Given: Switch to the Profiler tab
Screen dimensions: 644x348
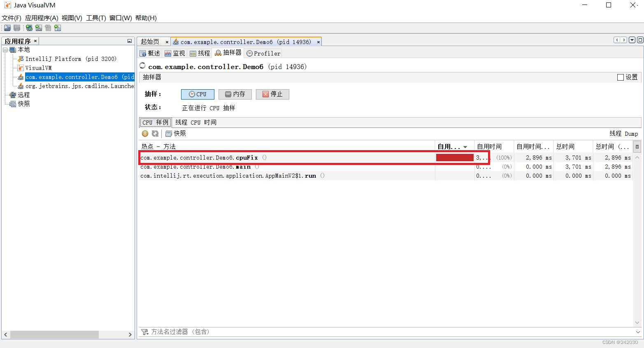Looking at the screenshot, I should (263, 53).
